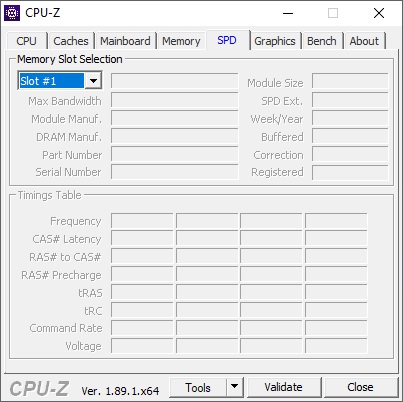
Task: Select the SPD tab
Action: click(227, 40)
